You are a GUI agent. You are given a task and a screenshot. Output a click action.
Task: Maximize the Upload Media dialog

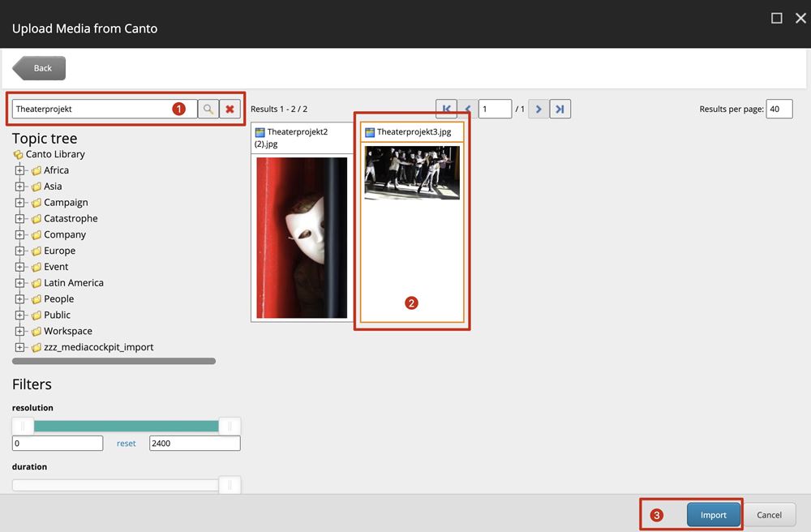pos(776,18)
